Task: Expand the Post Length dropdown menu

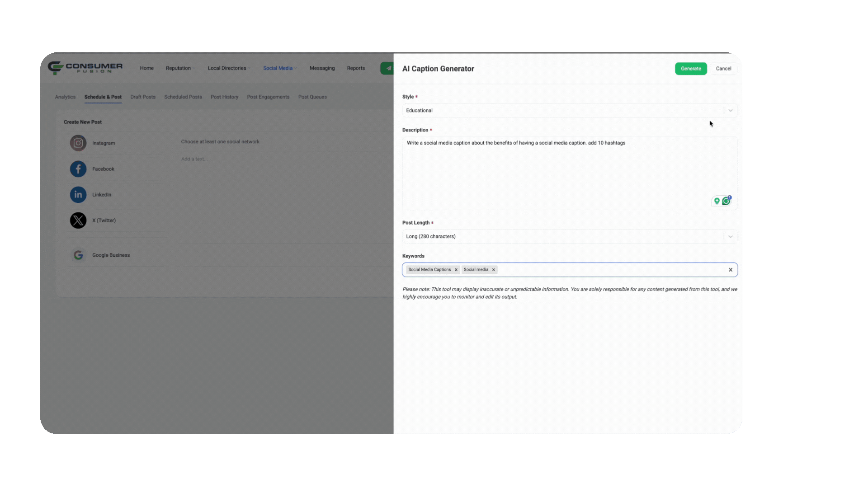Action: [730, 236]
